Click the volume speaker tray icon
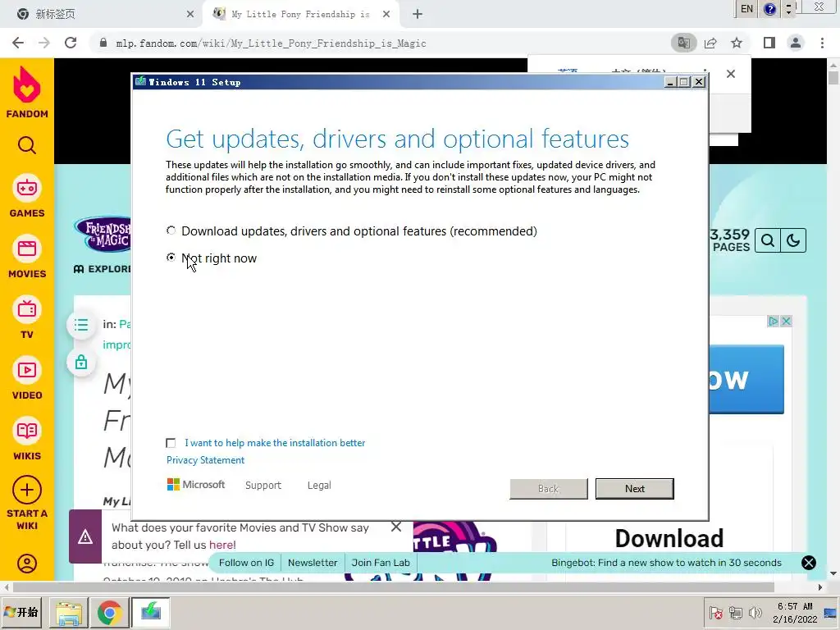The image size is (840, 630). [x=756, y=612]
